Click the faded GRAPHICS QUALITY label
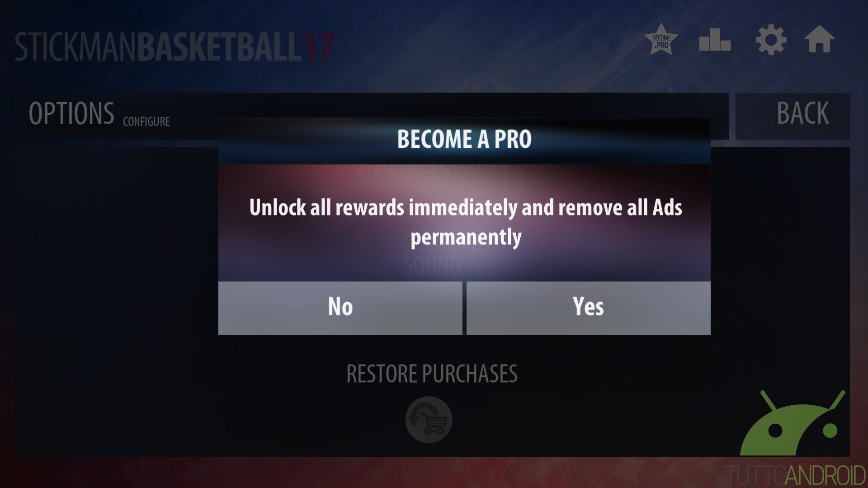This screenshot has width=868, height=488. click(432, 169)
